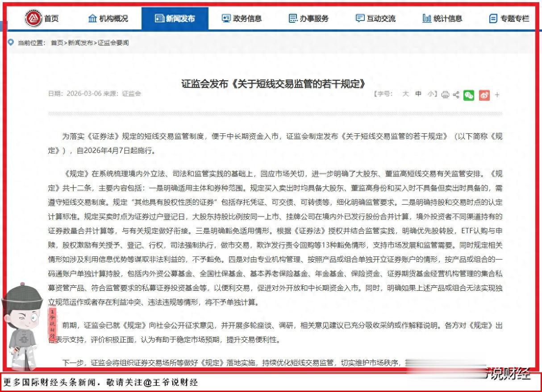Click 证监会要闻 in the breadcrumb trail
542x392 pixels.
[x=113, y=43]
